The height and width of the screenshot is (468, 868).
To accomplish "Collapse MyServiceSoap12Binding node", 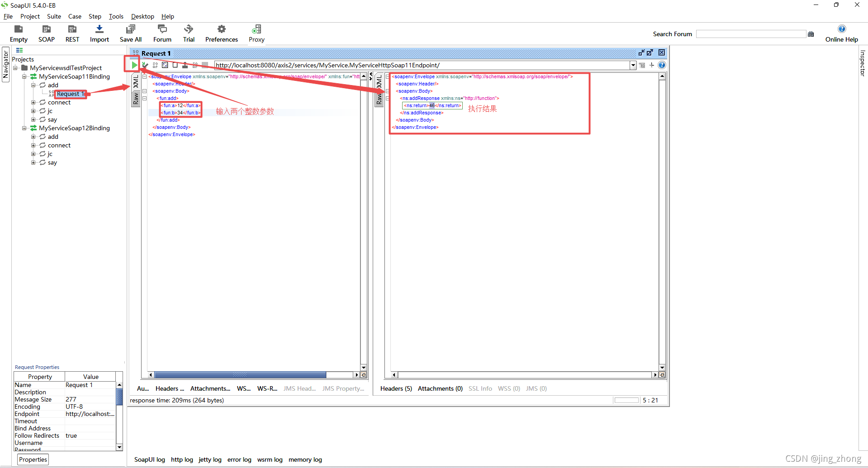I will (24, 128).
